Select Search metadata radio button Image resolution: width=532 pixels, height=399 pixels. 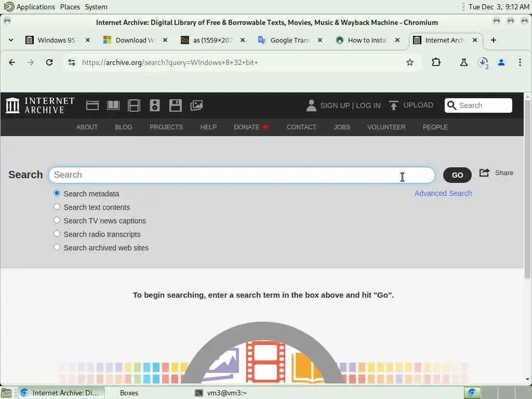pyautogui.click(x=57, y=193)
